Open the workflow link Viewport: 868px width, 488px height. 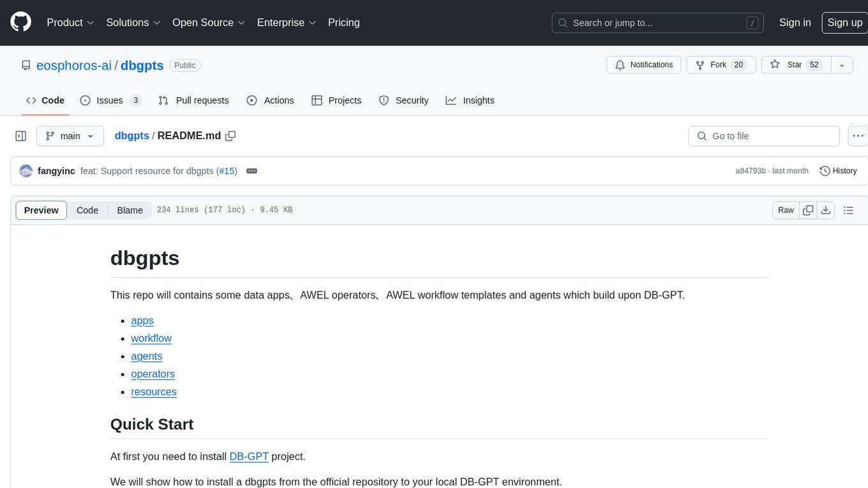point(151,339)
